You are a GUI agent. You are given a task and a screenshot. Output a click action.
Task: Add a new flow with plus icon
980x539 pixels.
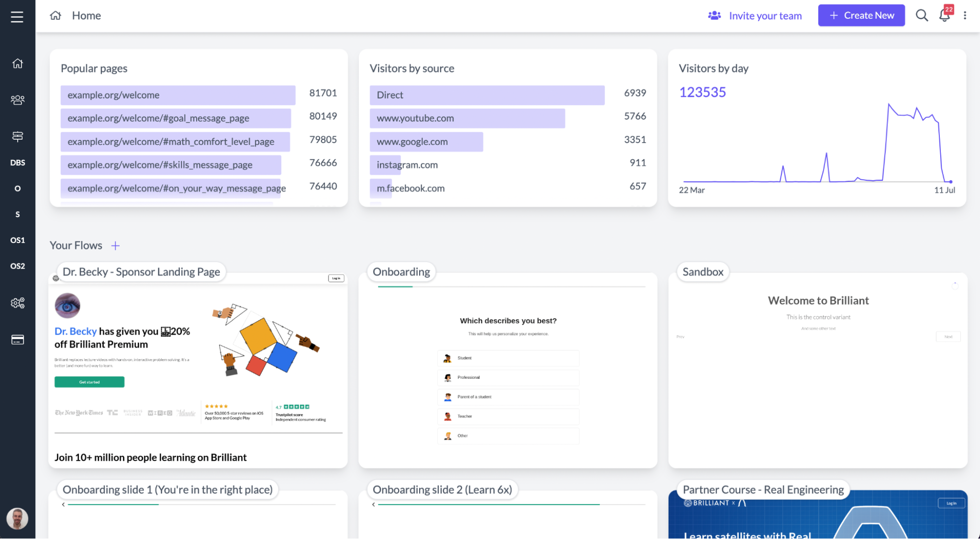point(115,245)
